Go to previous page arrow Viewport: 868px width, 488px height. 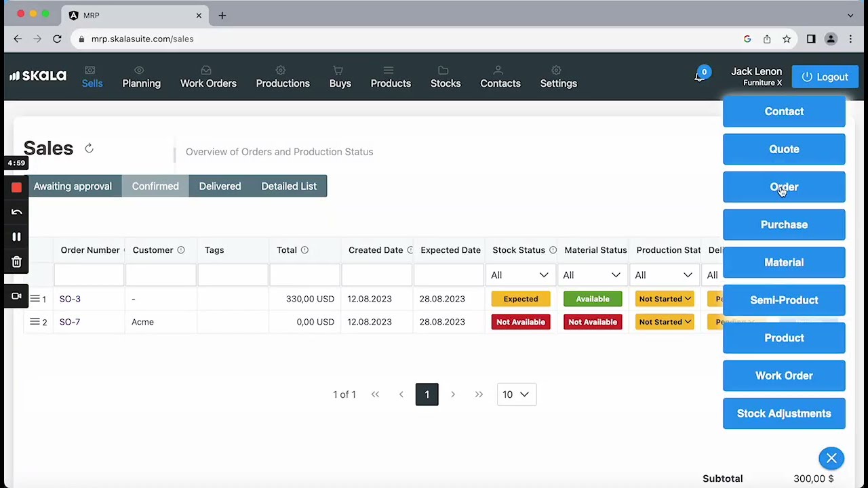coord(401,394)
